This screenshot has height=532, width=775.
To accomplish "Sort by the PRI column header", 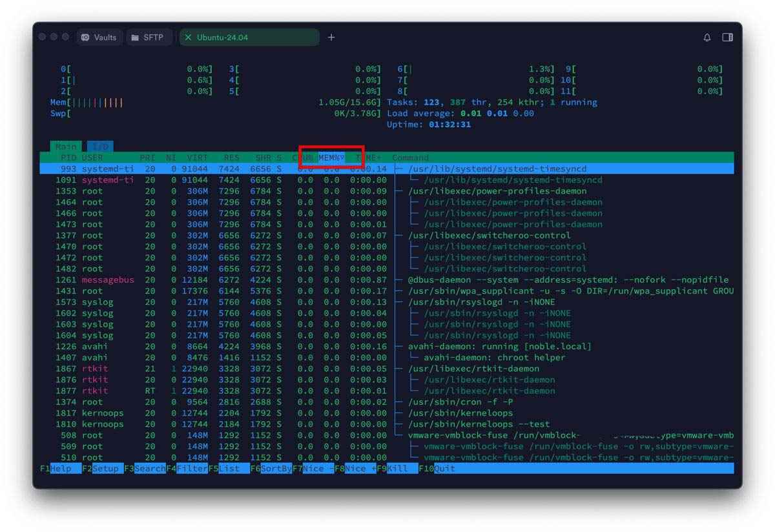I will coord(147,158).
